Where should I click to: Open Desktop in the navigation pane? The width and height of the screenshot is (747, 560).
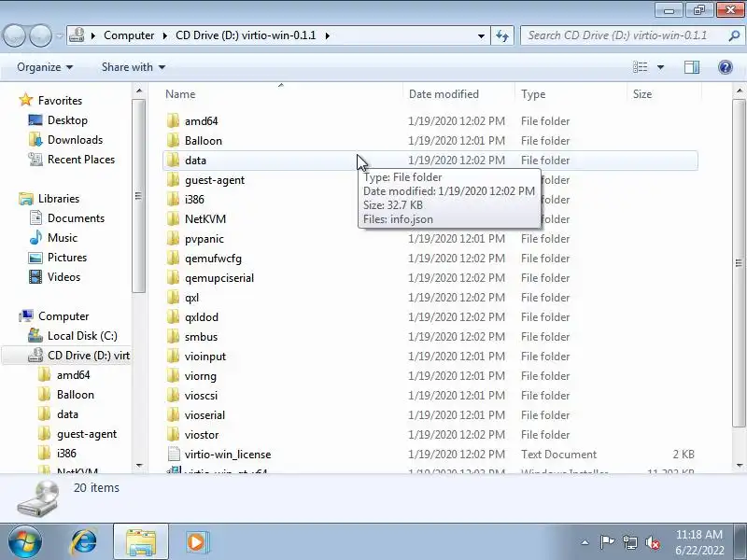coord(58,120)
